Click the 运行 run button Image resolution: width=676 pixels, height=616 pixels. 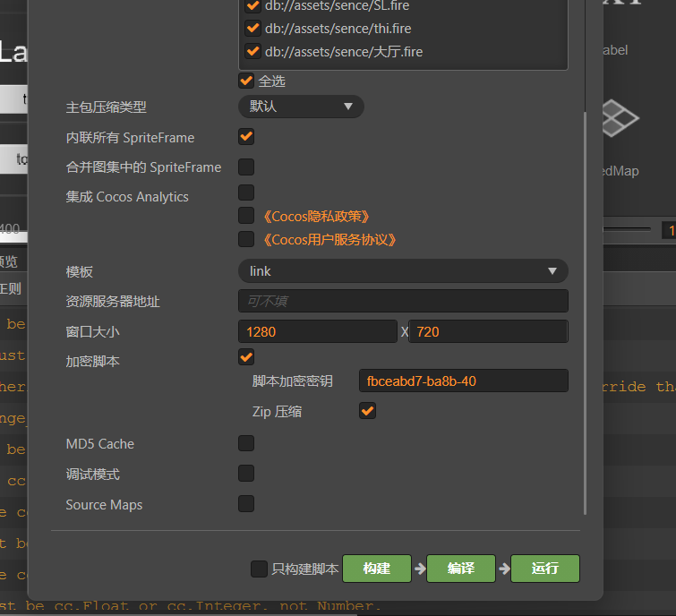pos(545,569)
